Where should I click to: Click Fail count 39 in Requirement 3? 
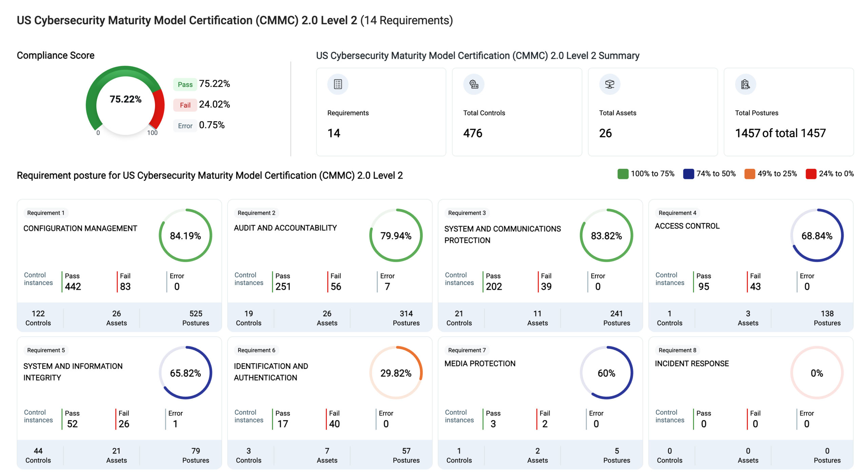[546, 287]
